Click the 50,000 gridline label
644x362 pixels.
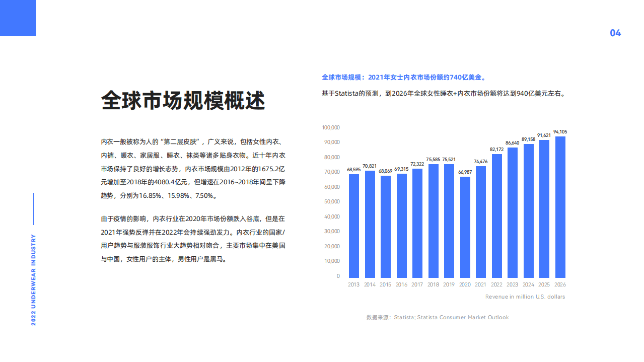332,201
